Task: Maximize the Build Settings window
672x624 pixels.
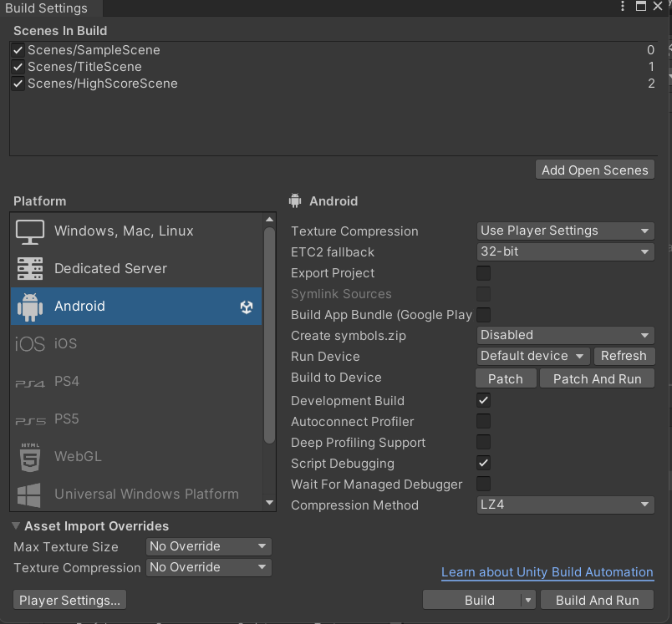Action: coord(641,6)
